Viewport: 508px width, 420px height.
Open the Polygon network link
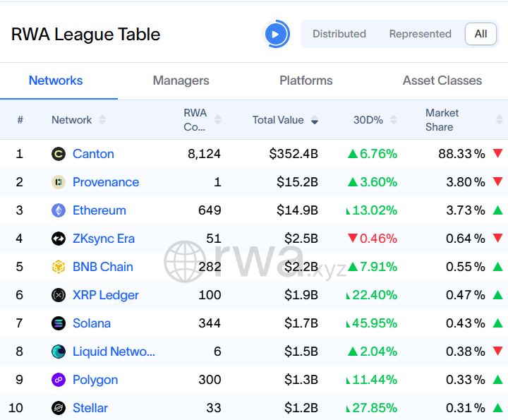[x=95, y=380]
